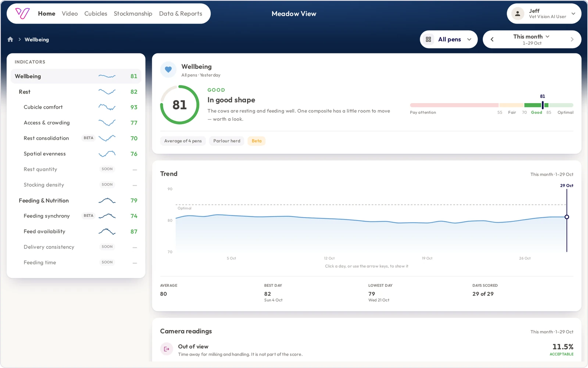Click the Cubicle comfort sparkline
Viewport: 588px width, 368px height.
(107, 107)
